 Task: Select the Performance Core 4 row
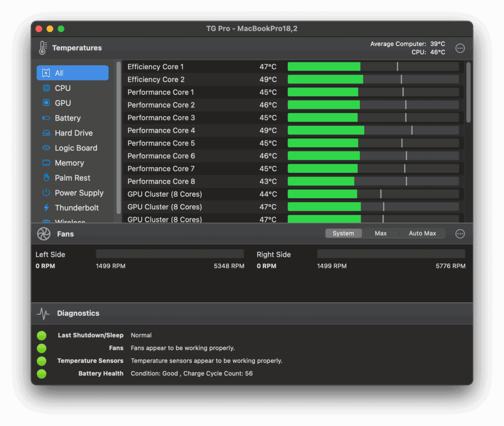point(293,130)
